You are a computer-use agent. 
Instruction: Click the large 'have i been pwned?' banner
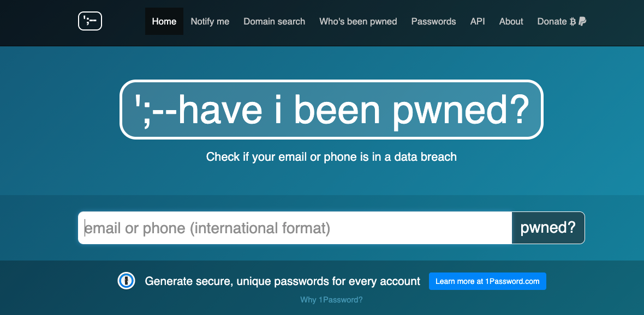(x=331, y=110)
